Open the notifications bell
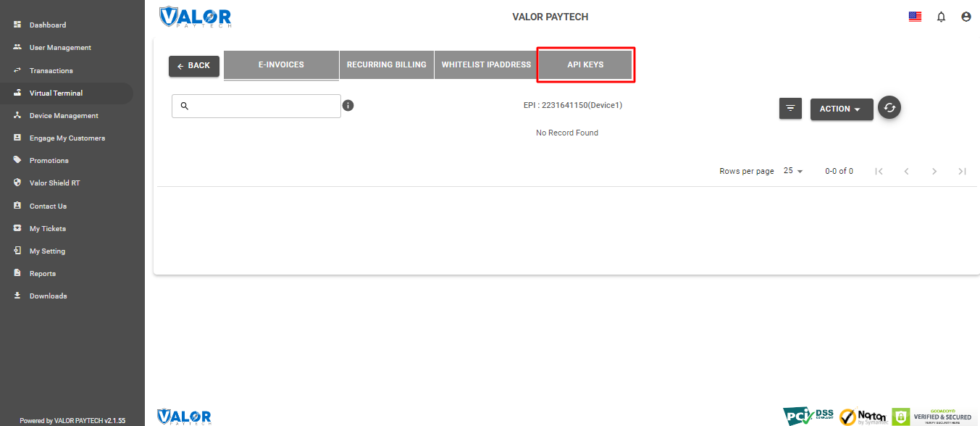The width and height of the screenshot is (980, 426). (941, 17)
